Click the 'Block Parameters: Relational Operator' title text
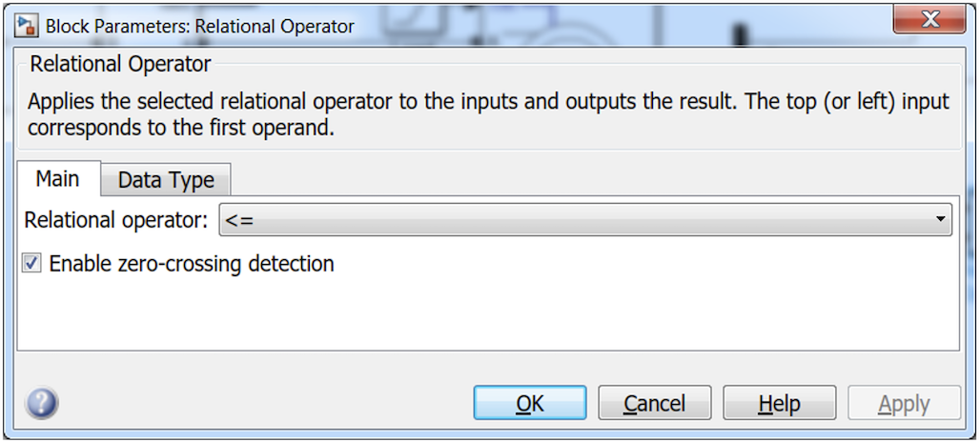 (200, 26)
